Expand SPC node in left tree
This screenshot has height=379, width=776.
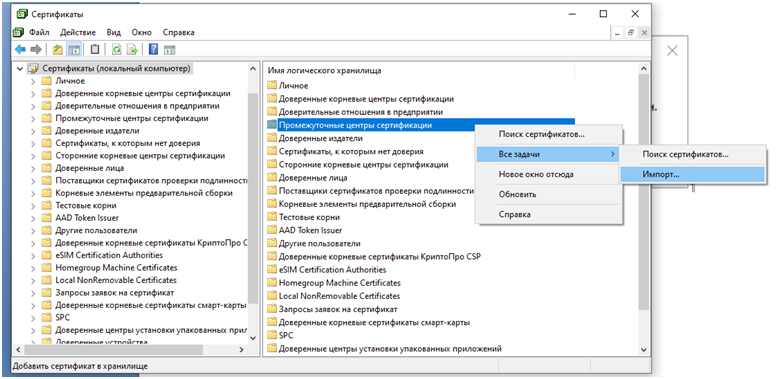(33, 318)
